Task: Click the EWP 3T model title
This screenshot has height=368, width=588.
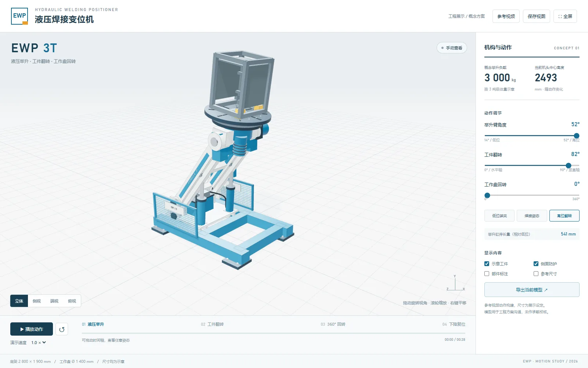Action: [x=34, y=48]
